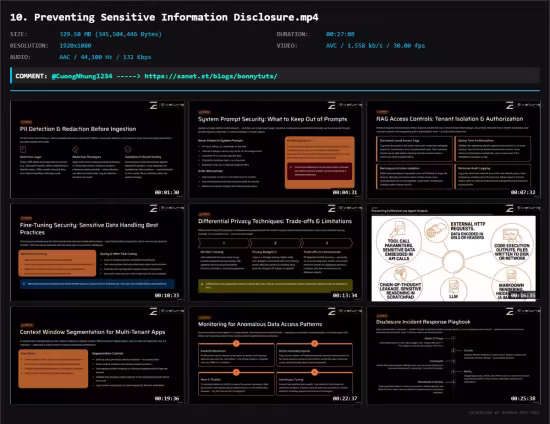Click the Z logo on System Prompt Security slide
The width and height of the screenshot is (550, 424).
[331, 105]
